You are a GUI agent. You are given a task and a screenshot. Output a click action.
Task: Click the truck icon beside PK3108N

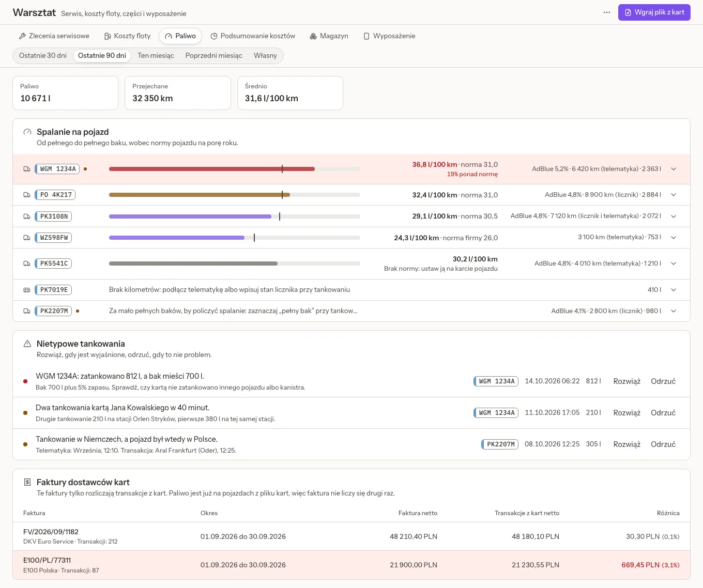(27, 216)
